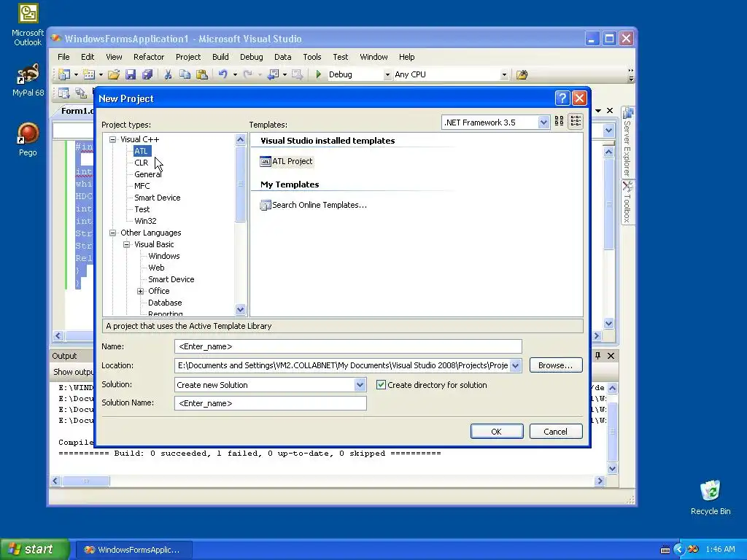The height and width of the screenshot is (560, 747).
Task: Collapse the Other Languages tree node
Action: [113, 233]
